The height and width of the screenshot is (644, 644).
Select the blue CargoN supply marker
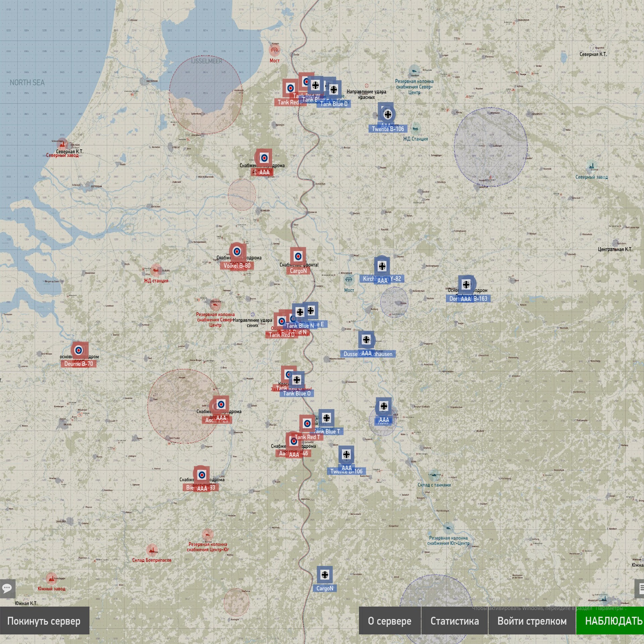[325, 575]
